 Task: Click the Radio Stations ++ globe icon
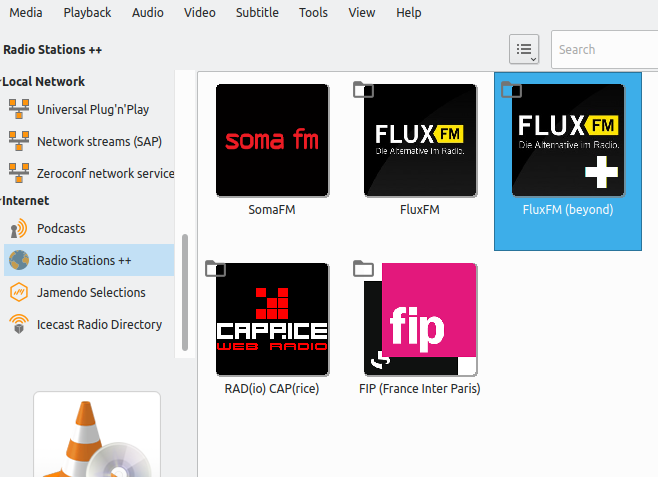[19, 260]
